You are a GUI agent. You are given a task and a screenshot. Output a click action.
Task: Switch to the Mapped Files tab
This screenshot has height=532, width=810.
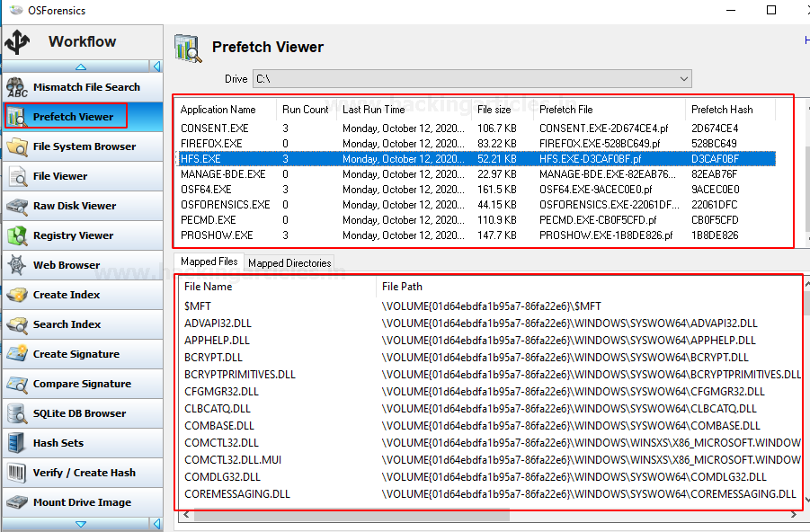[209, 262]
